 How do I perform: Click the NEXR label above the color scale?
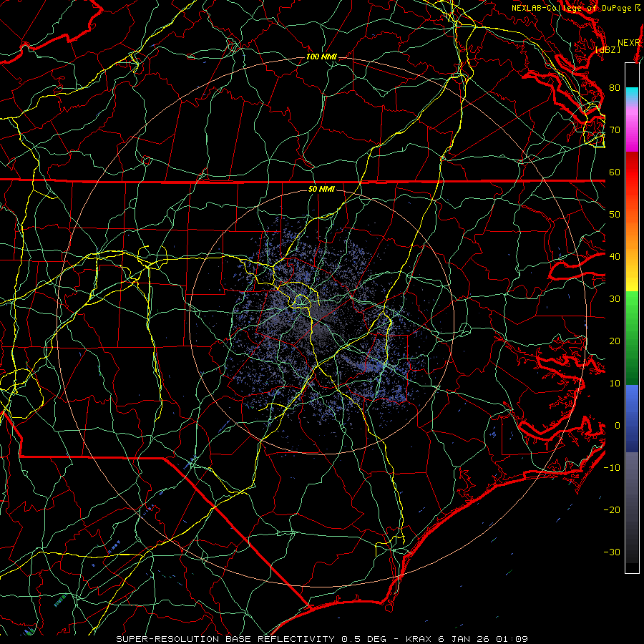[629, 43]
